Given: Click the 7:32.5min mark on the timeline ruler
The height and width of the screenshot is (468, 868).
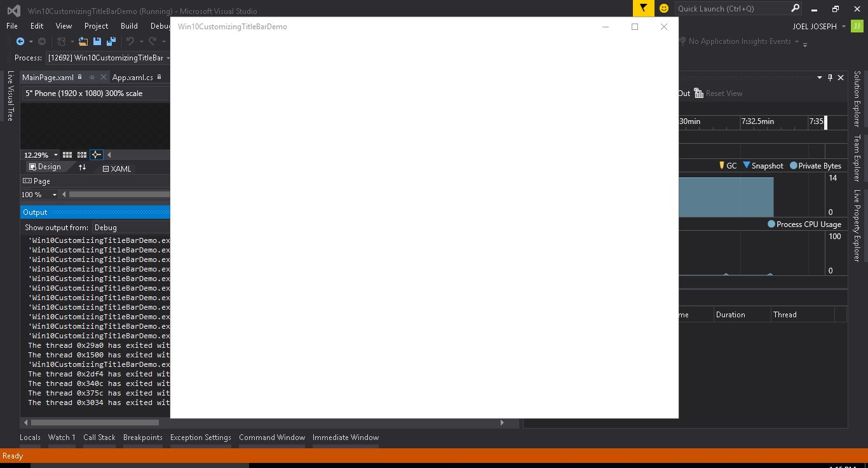Looking at the screenshot, I should pyautogui.click(x=757, y=121).
